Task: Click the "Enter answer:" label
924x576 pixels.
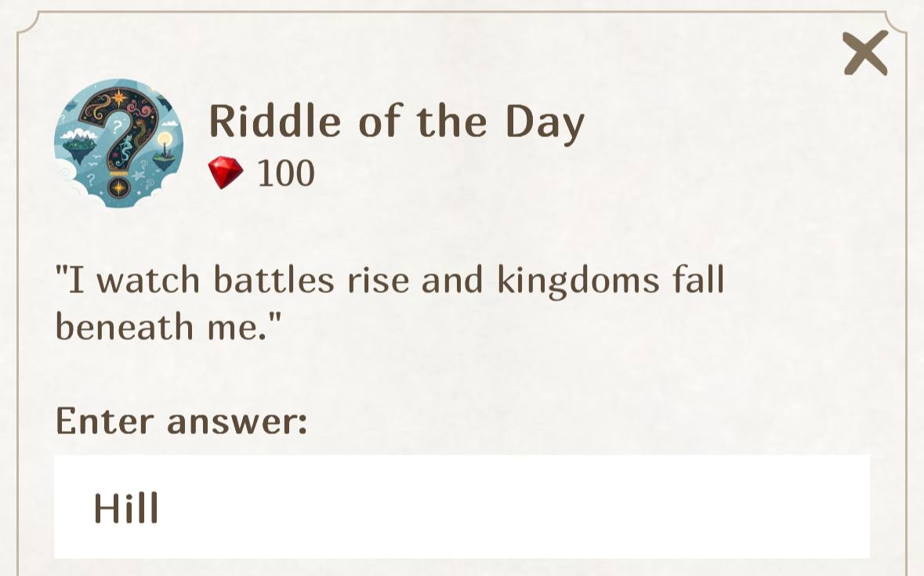Action: (x=181, y=421)
